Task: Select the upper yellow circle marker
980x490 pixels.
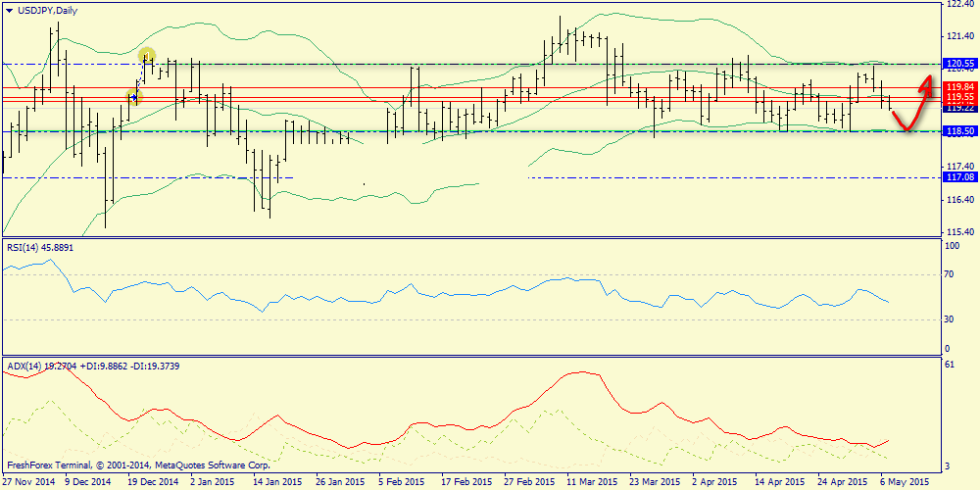Action: [x=147, y=56]
